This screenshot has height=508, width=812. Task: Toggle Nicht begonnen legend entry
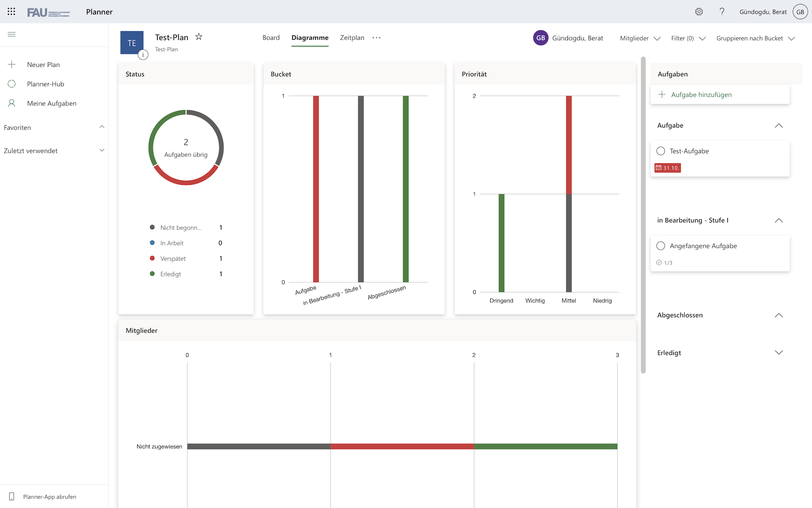(186, 227)
